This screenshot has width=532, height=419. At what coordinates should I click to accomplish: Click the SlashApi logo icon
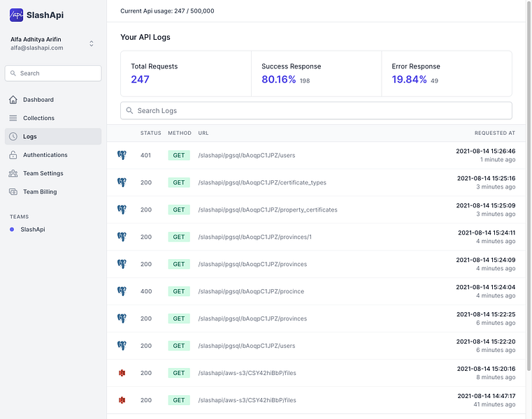tap(16, 15)
